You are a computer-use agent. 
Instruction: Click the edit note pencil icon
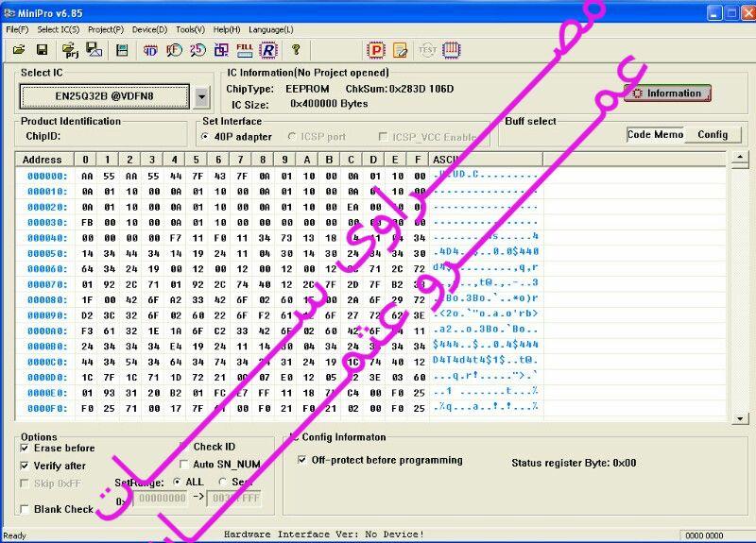pos(400,50)
